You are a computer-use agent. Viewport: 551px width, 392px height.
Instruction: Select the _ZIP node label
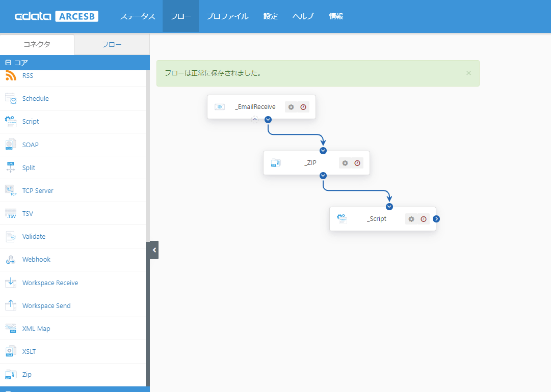click(310, 163)
